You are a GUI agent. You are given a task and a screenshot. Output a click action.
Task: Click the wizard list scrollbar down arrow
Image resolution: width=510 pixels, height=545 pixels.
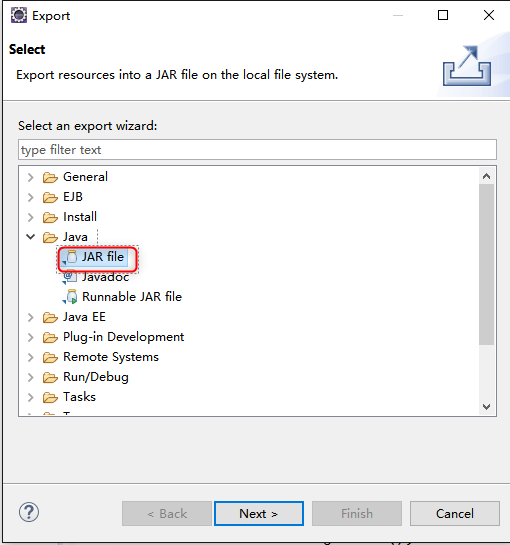(486, 407)
